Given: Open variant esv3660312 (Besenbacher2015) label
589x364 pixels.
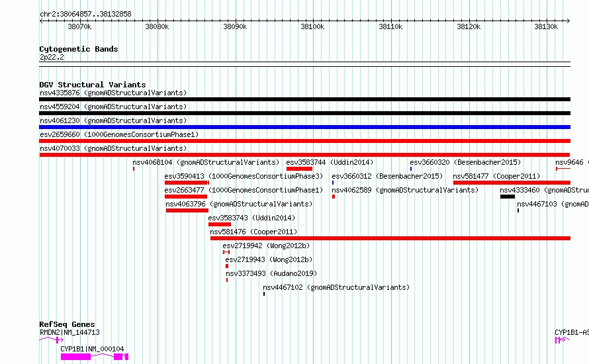Looking at the screenshot, I should pyautogui.click(x=387, y=176).
